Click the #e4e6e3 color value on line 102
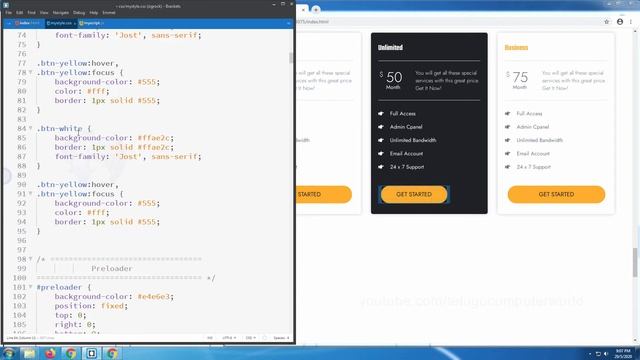Viewport: 640px width, 360px height. [153, 296]
